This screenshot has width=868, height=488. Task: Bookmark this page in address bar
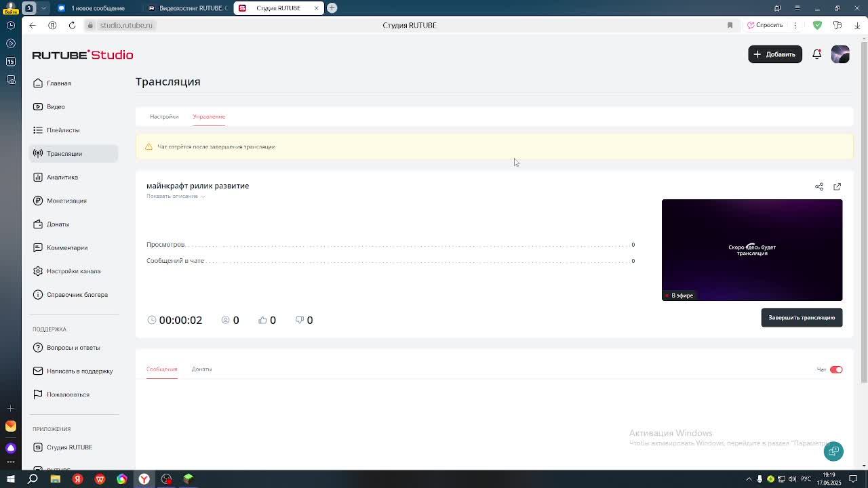point(730,25)
